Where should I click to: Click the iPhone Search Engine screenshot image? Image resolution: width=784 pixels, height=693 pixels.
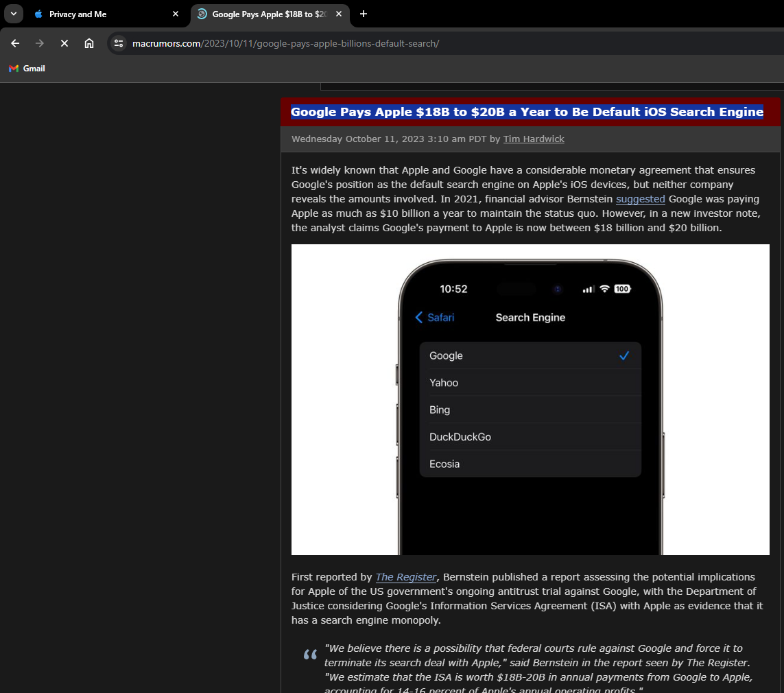tap(530, 399)
